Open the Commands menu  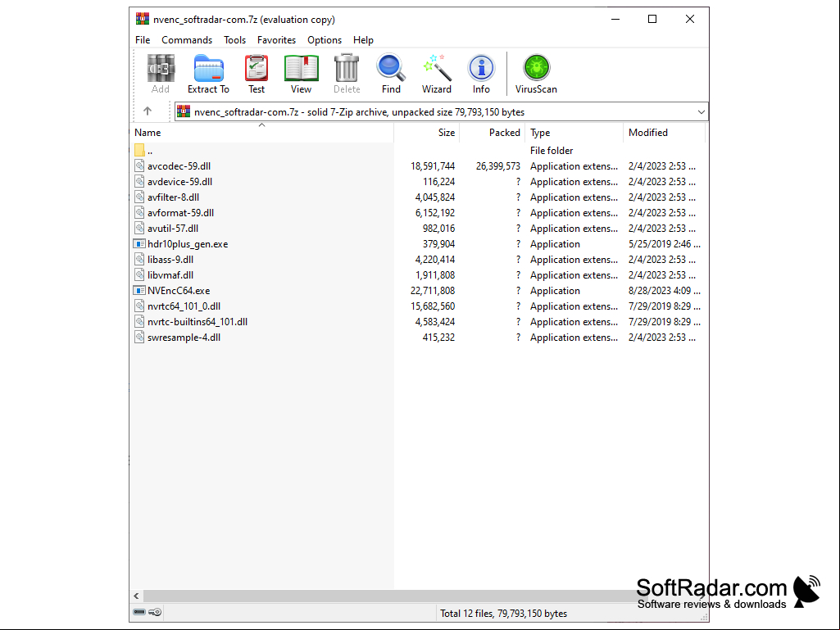pos(187,40)
